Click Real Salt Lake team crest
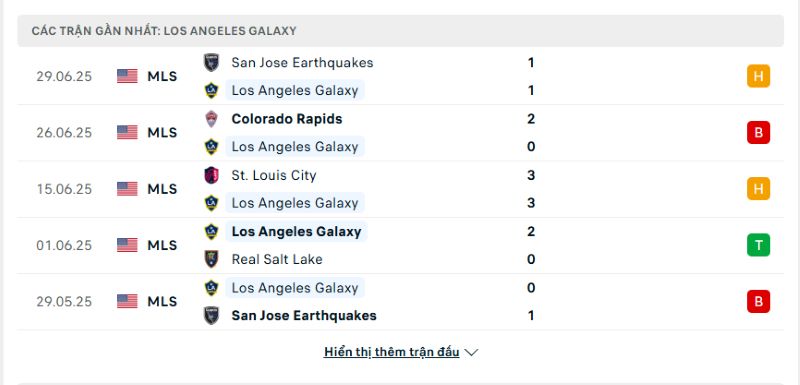This screenshot has height=385, width=800. click(211, 259)
